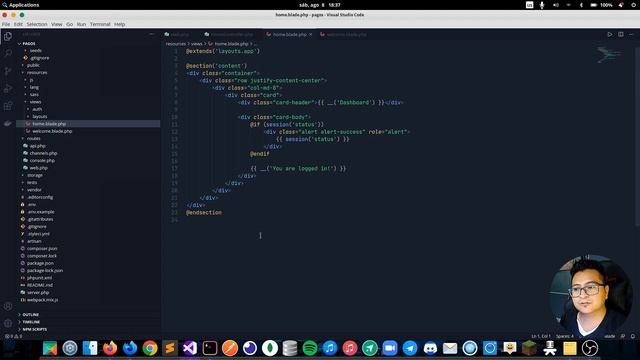Open the Mail envelope icon in dock

(x=450, y=348)
